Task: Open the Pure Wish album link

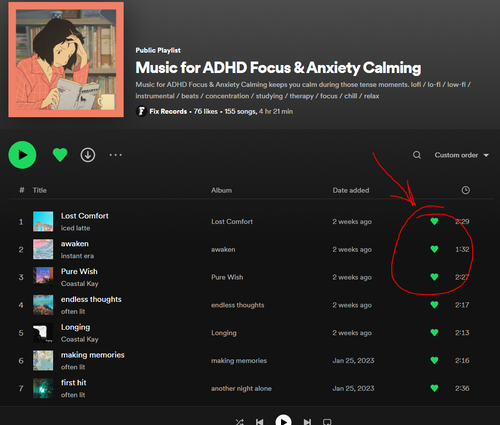Action: point(227,277)
